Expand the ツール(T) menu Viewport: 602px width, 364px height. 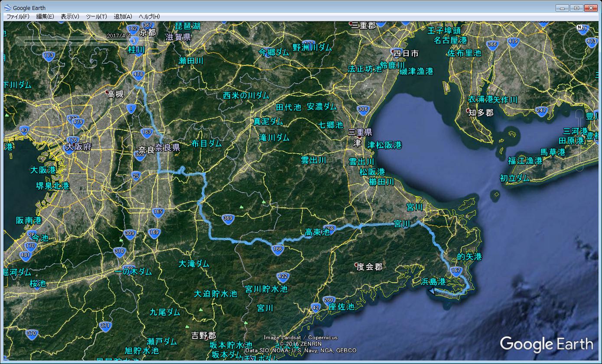96,16
